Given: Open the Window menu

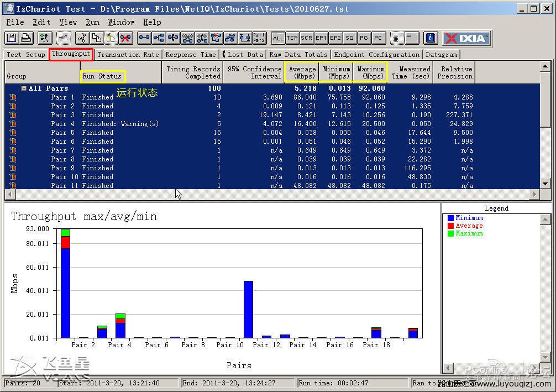Looking at the screenshot, I should pos(121,22).
